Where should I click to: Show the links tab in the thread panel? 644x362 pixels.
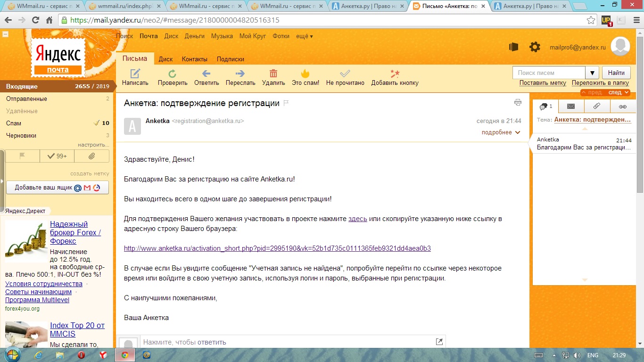[623, 106]
